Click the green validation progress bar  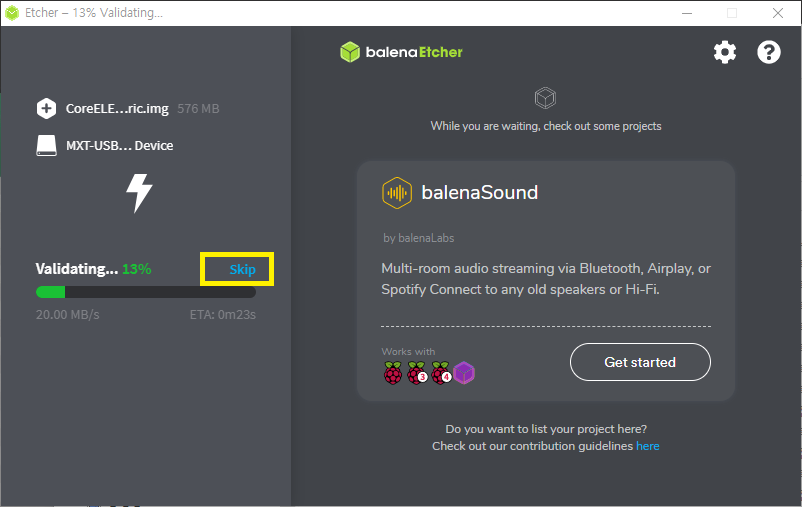(146, 292)
